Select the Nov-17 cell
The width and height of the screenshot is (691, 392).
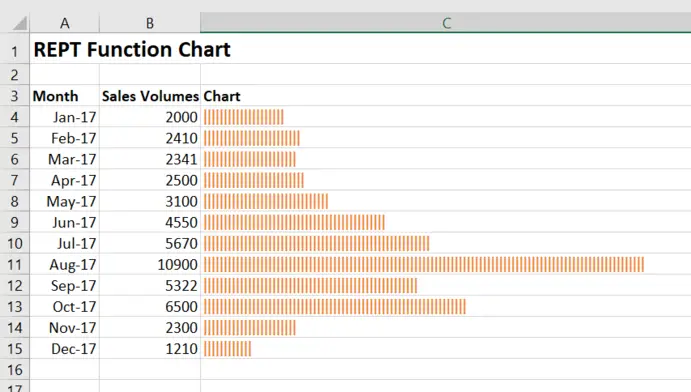point(65,327)
